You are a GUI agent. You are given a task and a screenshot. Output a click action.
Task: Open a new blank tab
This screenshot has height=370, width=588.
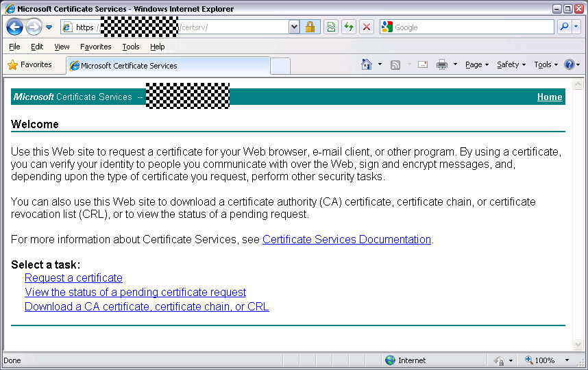280,66
